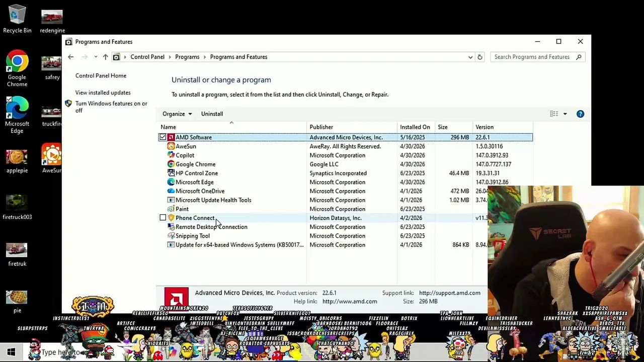
Task: Click the Copilot program icon
Action: coord(171,155)
